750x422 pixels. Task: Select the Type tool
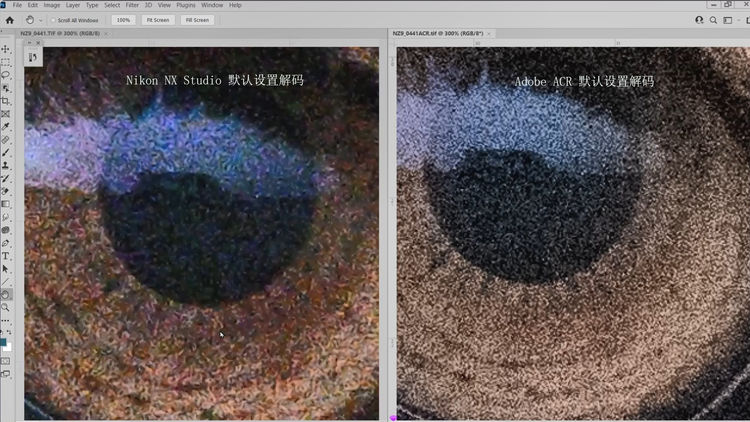point(5,256)
